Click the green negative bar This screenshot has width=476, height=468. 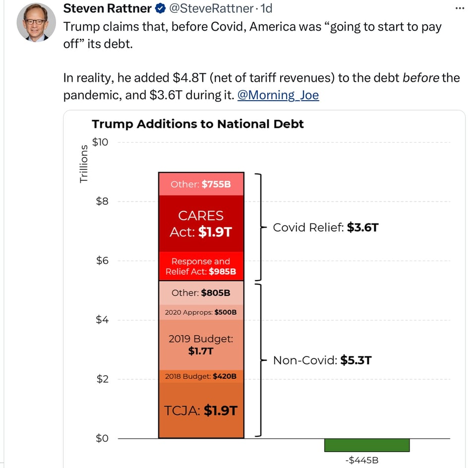367,445
